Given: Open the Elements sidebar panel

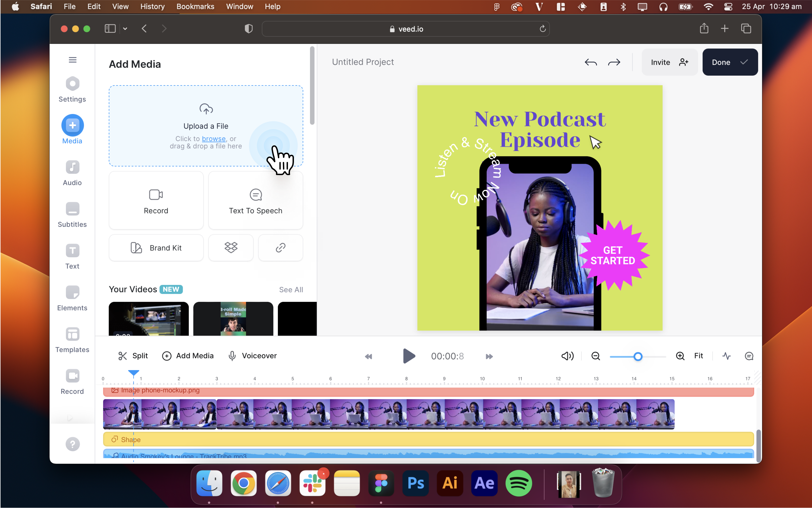Looking at the screenshot, I should click(x=72, y=298).
